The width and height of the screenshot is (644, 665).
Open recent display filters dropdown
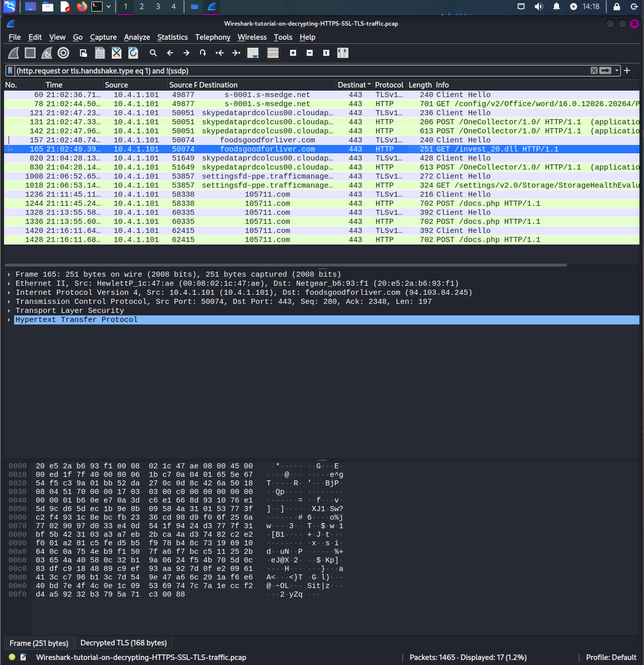tap(617, 70)
